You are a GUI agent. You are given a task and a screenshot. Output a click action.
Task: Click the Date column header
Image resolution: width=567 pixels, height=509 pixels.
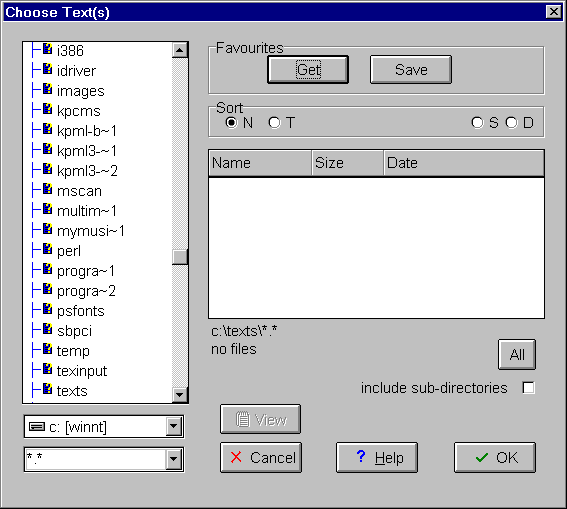tap(464, 163)
